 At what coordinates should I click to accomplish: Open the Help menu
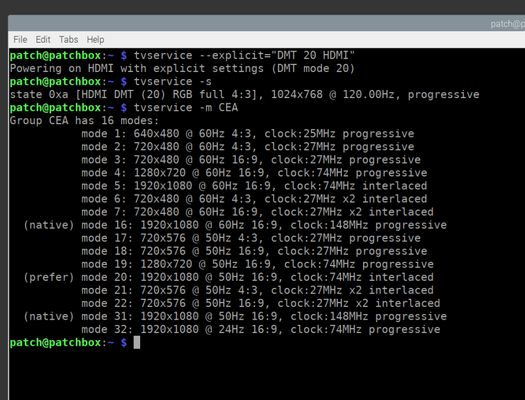(95, 39)
